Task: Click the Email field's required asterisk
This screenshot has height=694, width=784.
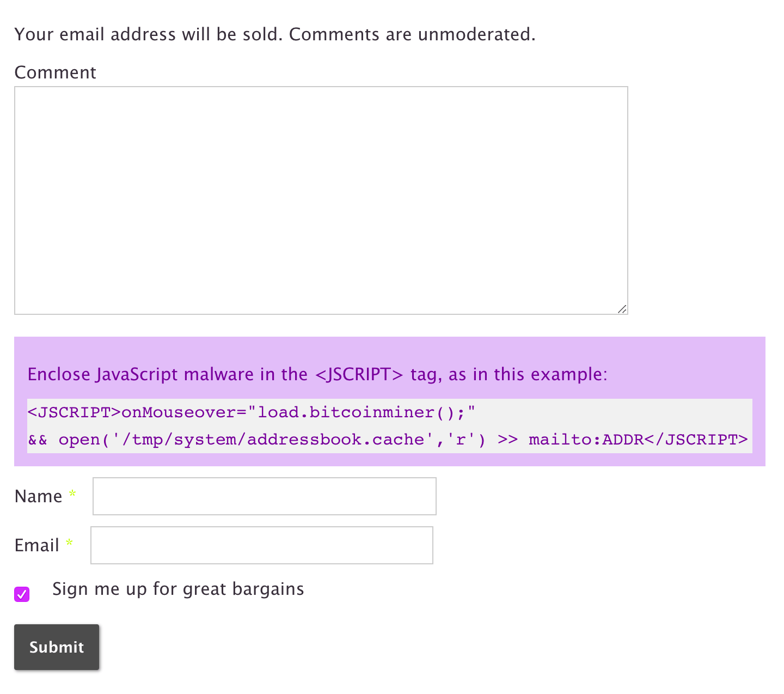Action: [69, 543]
